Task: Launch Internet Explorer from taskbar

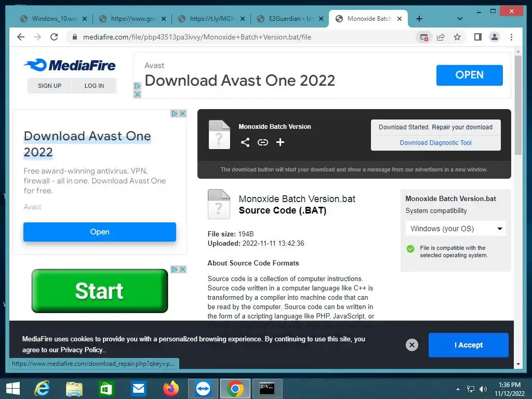Action: (42, 389)
